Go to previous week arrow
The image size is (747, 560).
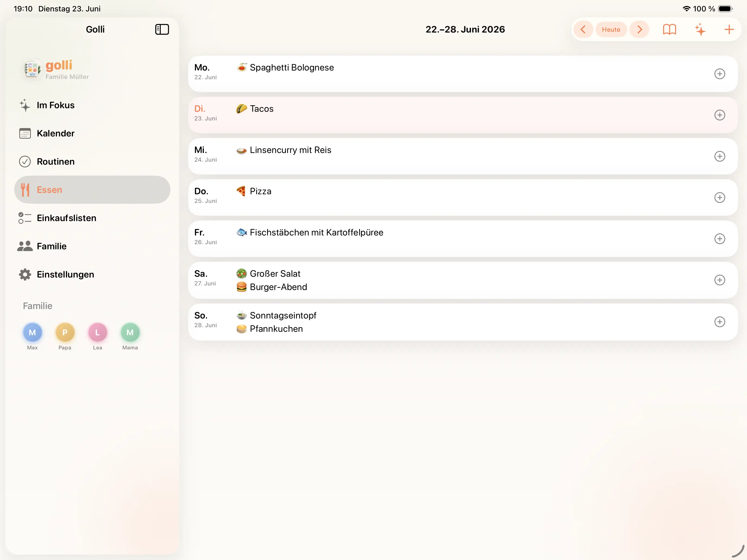(583, 29)
